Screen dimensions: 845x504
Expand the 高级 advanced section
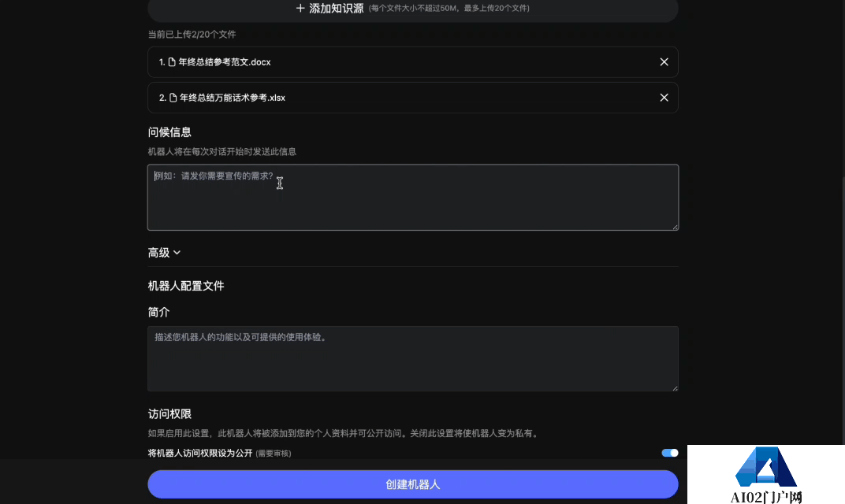click(165, 253)
